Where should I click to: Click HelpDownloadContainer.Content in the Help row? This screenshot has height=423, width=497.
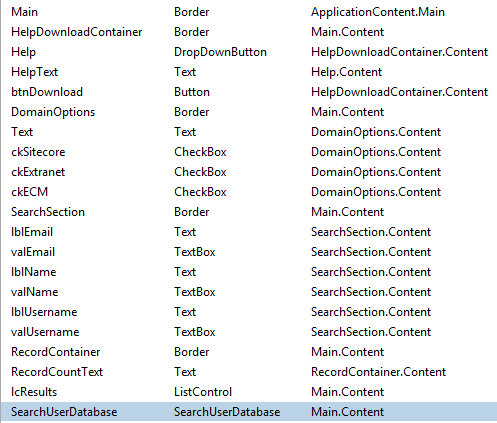400,52
